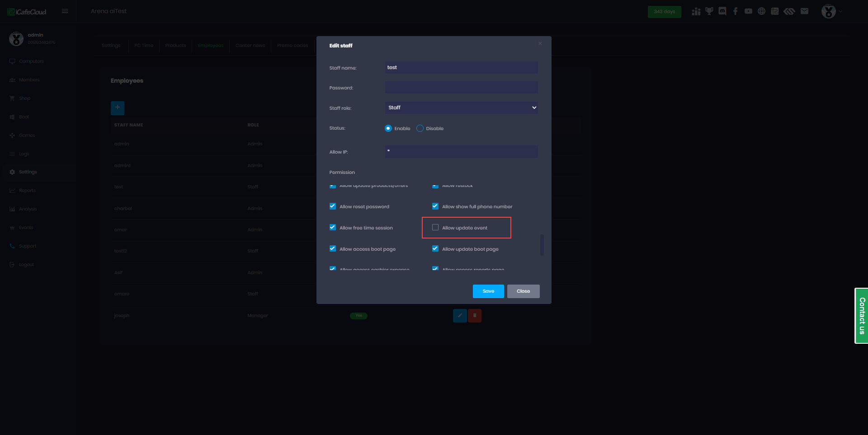
Task: Uncheck Allow show full phone number
Action: pyautogui.click(x=435, y=206)
